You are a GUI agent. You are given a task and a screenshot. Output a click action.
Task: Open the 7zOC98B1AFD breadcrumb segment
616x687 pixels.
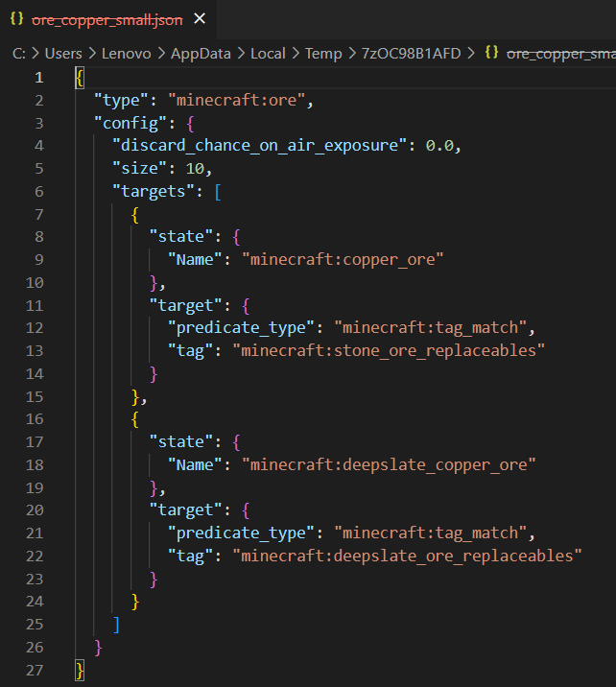(x=411, y=54)
